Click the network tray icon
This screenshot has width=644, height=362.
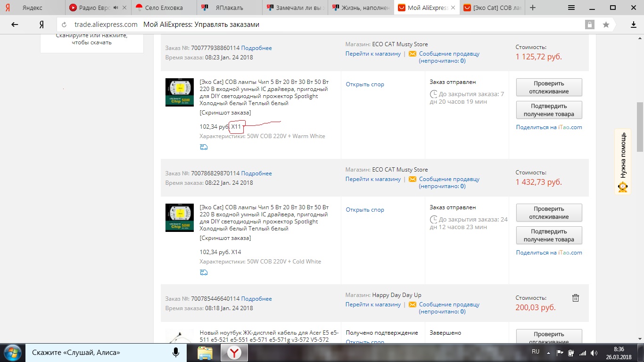coord(583,353)
